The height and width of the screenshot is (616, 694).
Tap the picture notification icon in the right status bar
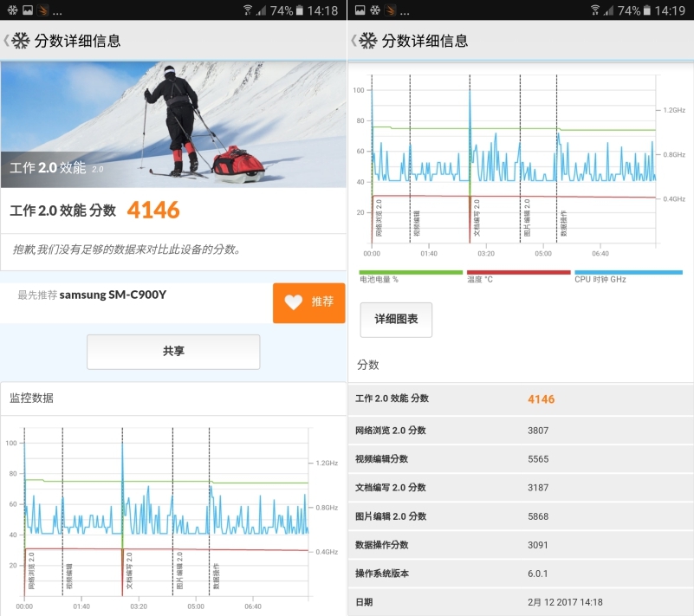coord(360,10)
